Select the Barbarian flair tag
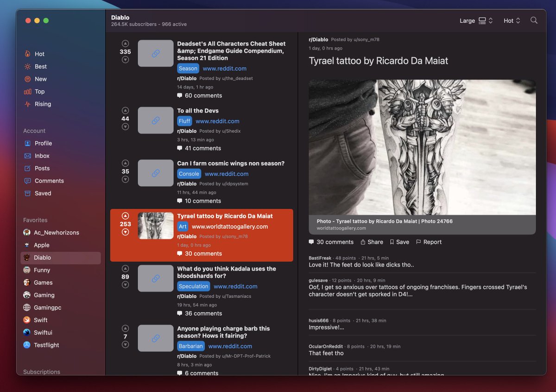The image size is (556, 392). [x=191, y=346]
